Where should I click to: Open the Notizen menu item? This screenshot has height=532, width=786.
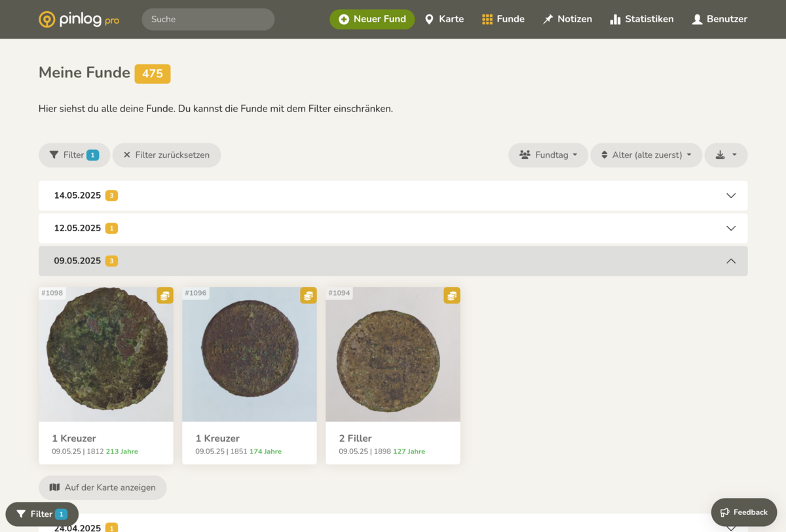[x=567, y=19]
